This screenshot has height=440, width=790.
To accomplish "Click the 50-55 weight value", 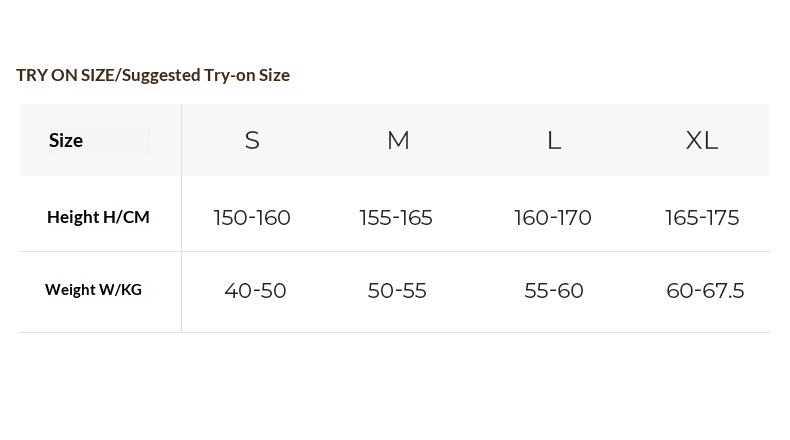I will (397, 291).
